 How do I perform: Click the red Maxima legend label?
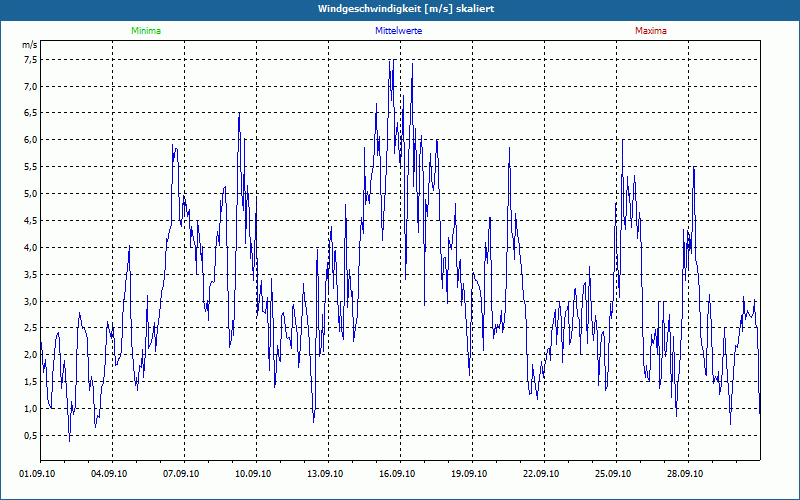pos(651,31)
